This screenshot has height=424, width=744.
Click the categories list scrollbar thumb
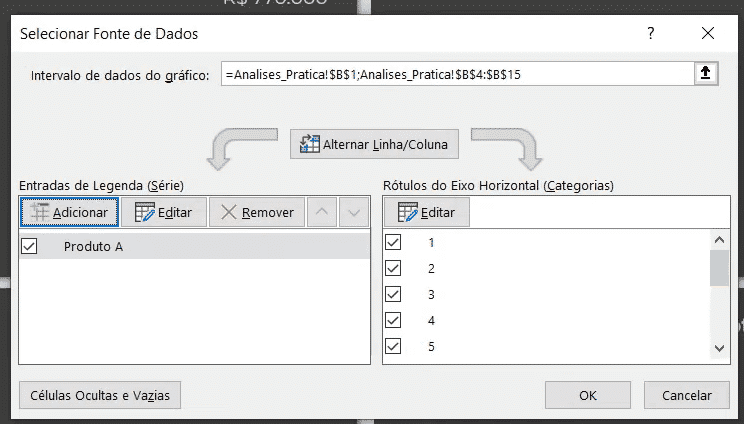coord(719,268)
